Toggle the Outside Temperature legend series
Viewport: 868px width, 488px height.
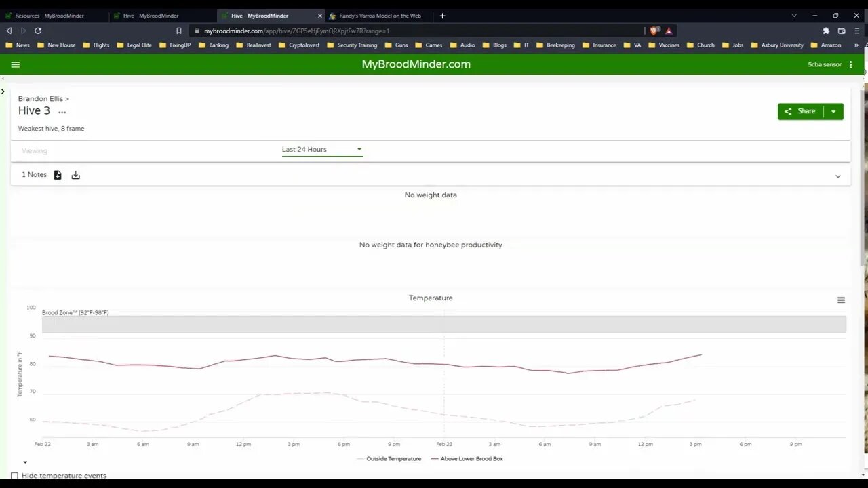[389, 459]
